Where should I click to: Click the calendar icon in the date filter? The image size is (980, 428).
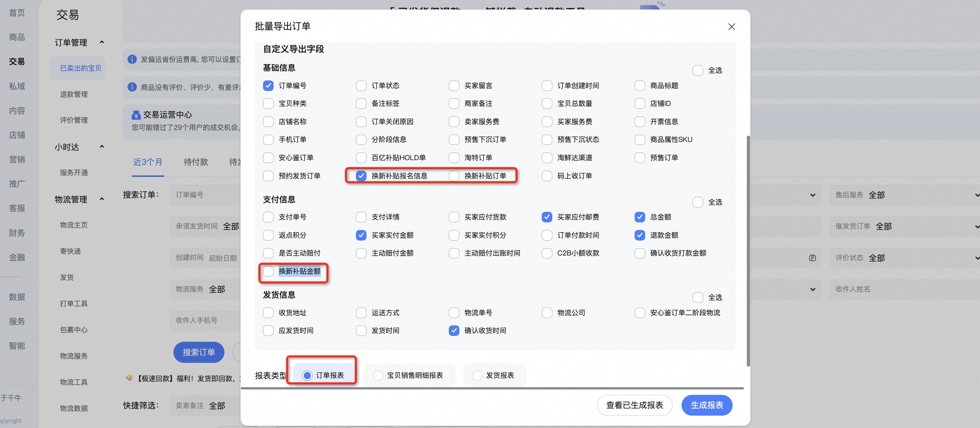pos(812,258)
